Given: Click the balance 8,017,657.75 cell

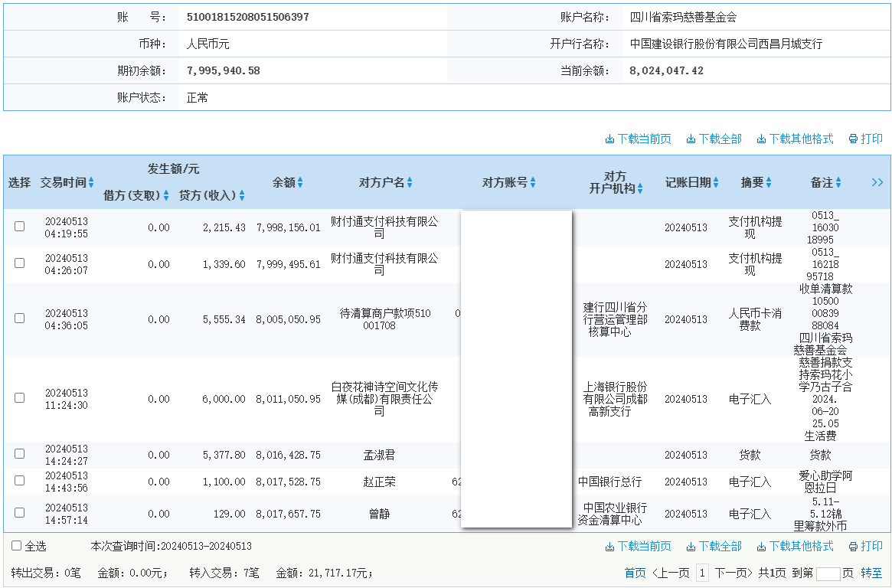Looking at the screenshot, I should click(x=288, y=514).
